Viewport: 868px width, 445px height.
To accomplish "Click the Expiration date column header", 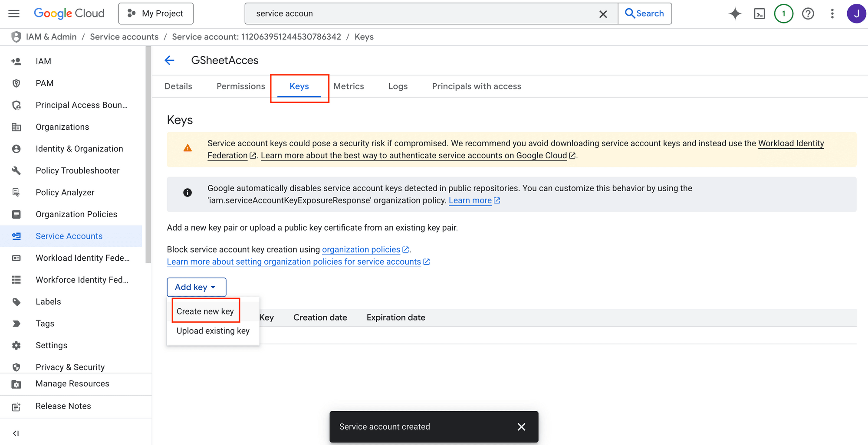I will (396, 317).
